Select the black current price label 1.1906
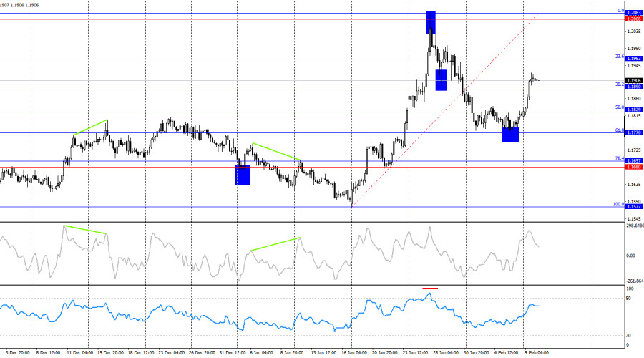The height and width of the screenshot is (358, 644). click(x=633, y=80)
